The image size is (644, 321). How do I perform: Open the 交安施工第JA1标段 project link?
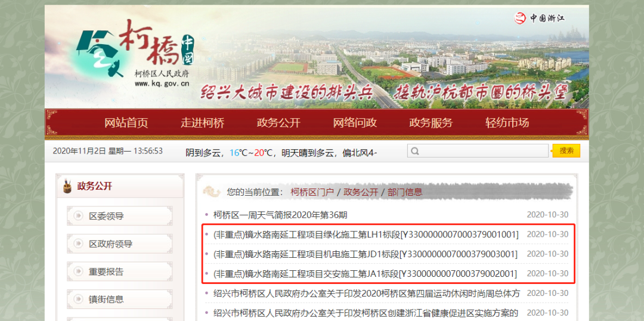(365, 274)
